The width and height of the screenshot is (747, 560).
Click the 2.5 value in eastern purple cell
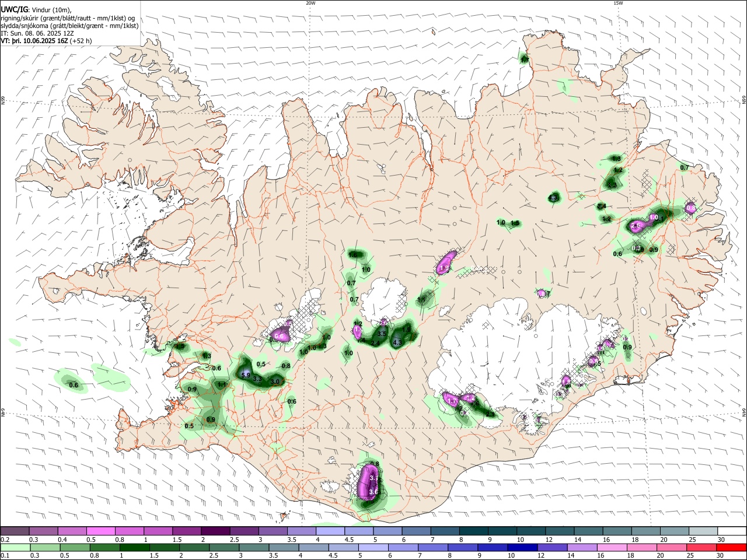[x=636, y=225]
